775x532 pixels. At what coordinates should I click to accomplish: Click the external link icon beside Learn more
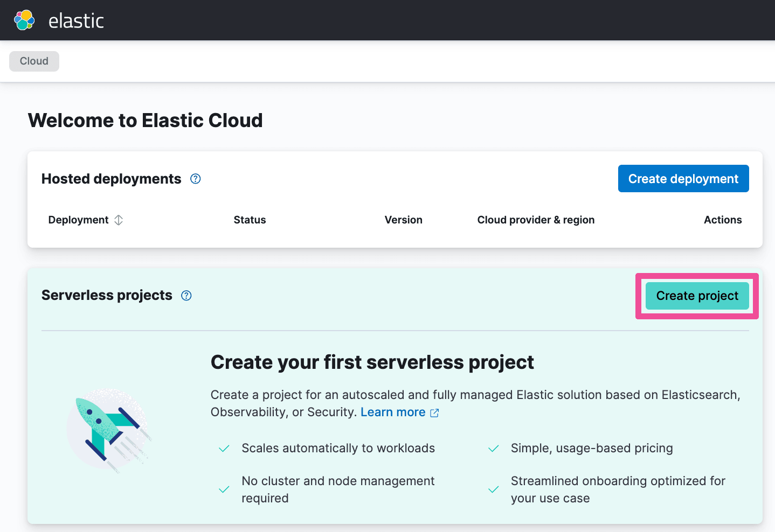434,412
